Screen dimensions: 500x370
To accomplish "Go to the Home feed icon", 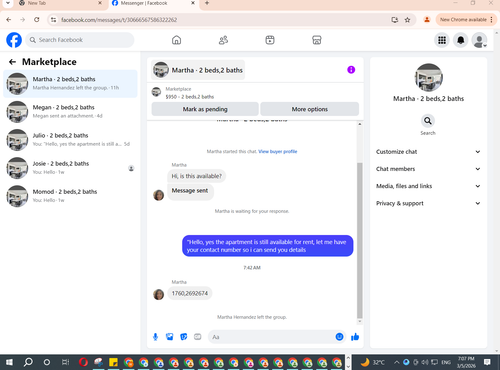I will click(176, 40).
